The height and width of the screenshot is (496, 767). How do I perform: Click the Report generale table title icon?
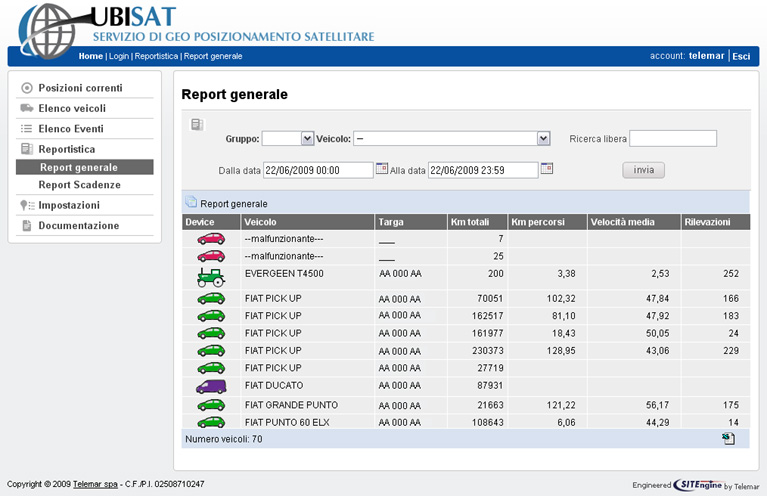[x=191, y=202]
